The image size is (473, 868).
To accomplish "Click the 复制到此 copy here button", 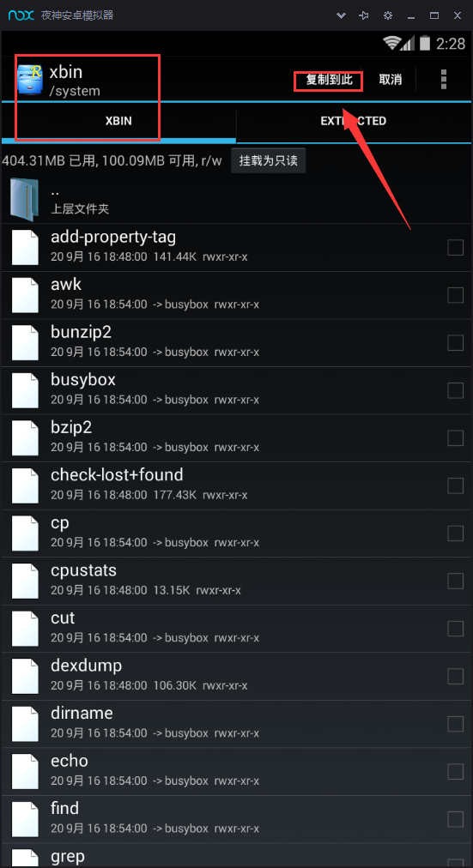I will [329, 80].
